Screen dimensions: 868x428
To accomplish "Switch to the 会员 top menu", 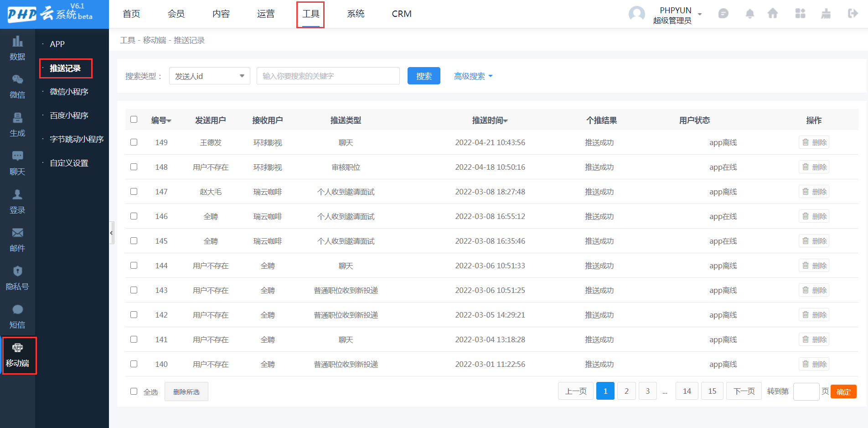I will point(176,14).
